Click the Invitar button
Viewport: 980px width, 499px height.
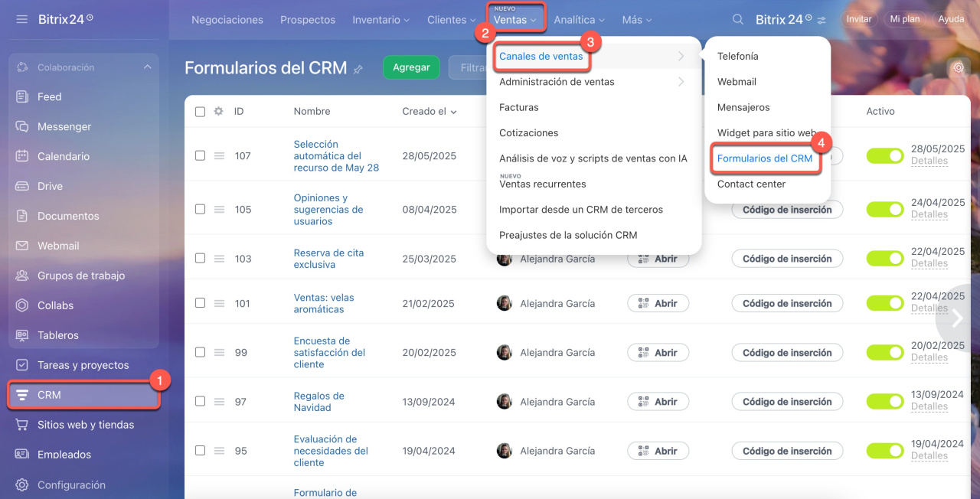[859, 19]
